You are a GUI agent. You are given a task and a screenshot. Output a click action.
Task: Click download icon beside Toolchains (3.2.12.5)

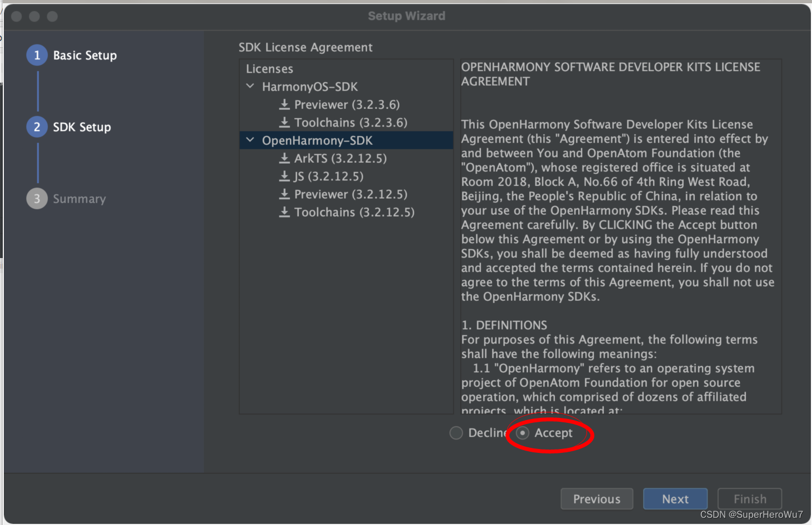284,212
